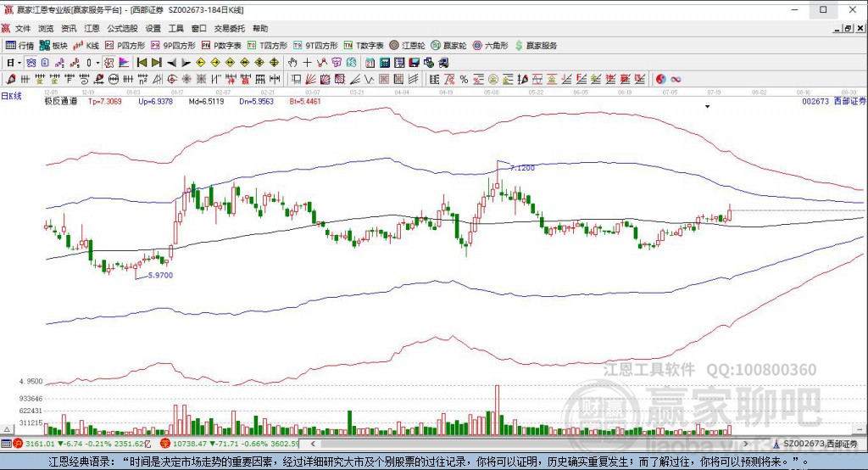Open the 江恩轮 Gann wheel tool
Image resolution: width=868 pixels, height=470 pixels.
point(409,45)
